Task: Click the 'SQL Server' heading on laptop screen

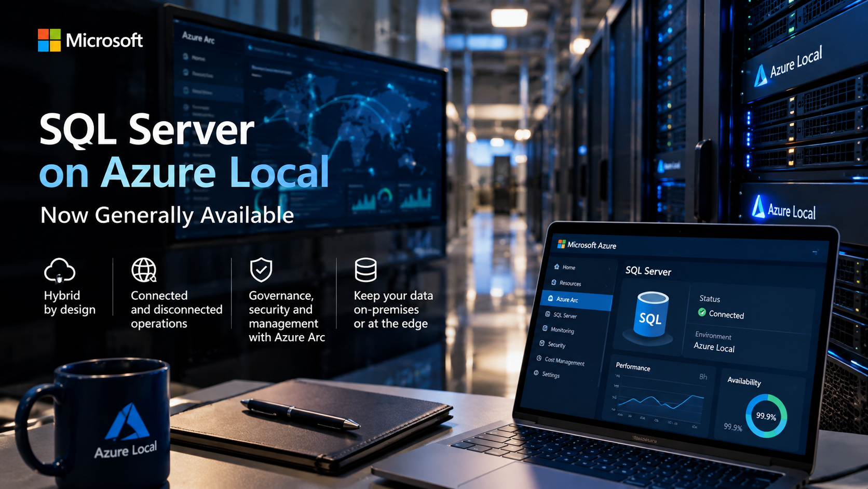Action: click(648, 271)
